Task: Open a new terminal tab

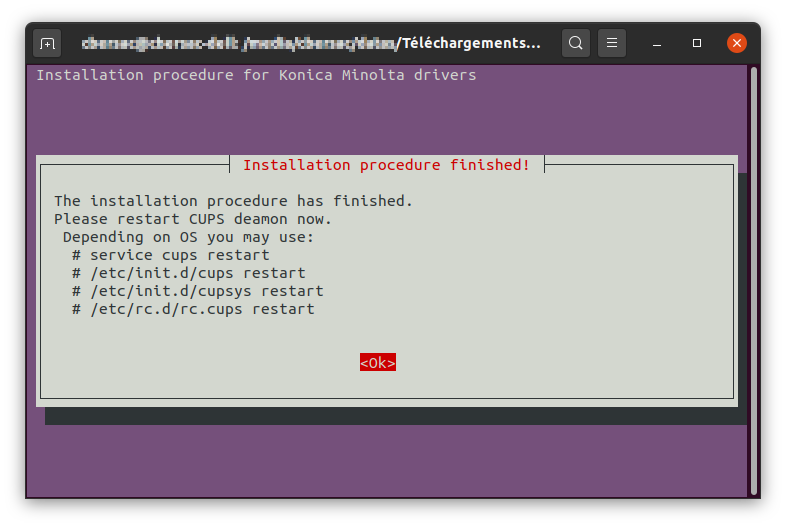Action: [47, 44]
